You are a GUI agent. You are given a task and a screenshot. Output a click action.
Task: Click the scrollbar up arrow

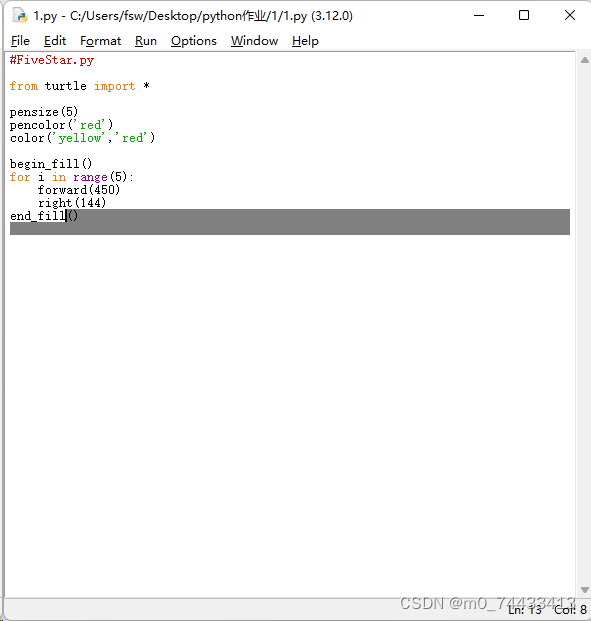[584, 60]
